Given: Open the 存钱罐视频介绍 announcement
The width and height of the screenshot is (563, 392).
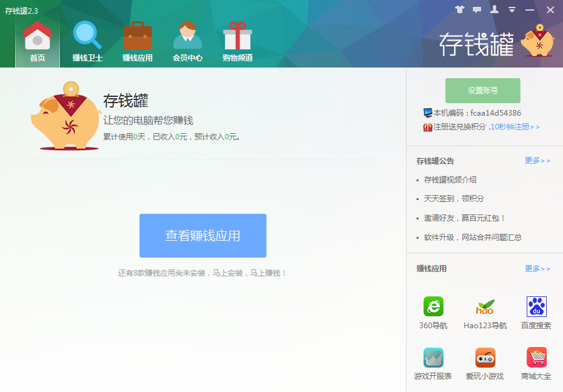Looking at the screenshot, I should [x=450, y=180].
